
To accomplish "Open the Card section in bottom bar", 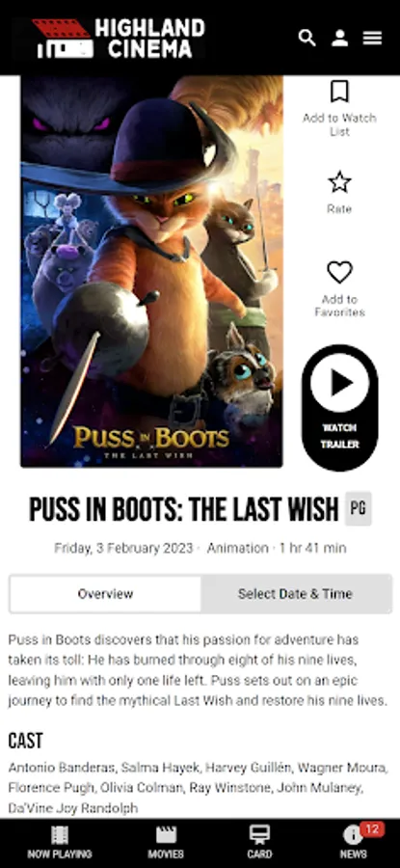I will click(259, 843).
